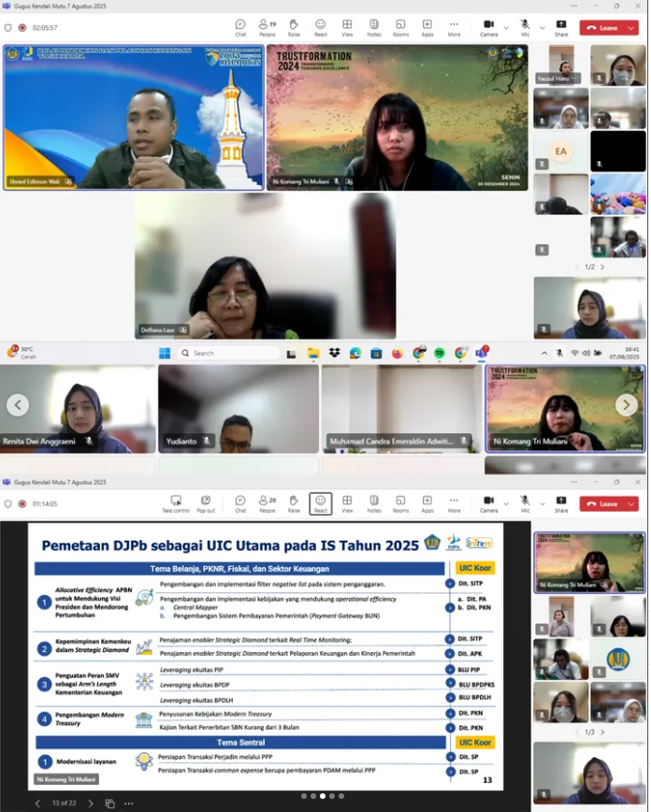Open Apps in the lower meeting window

pyautogui.click(x=427, y=504)
